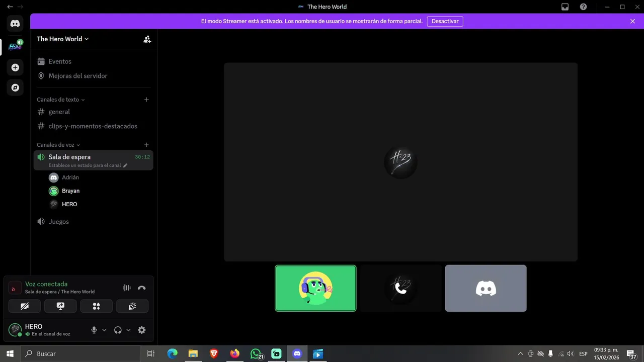Open voice connection quality details icon
The image size is (644, 362).
(x=15, y=288)
